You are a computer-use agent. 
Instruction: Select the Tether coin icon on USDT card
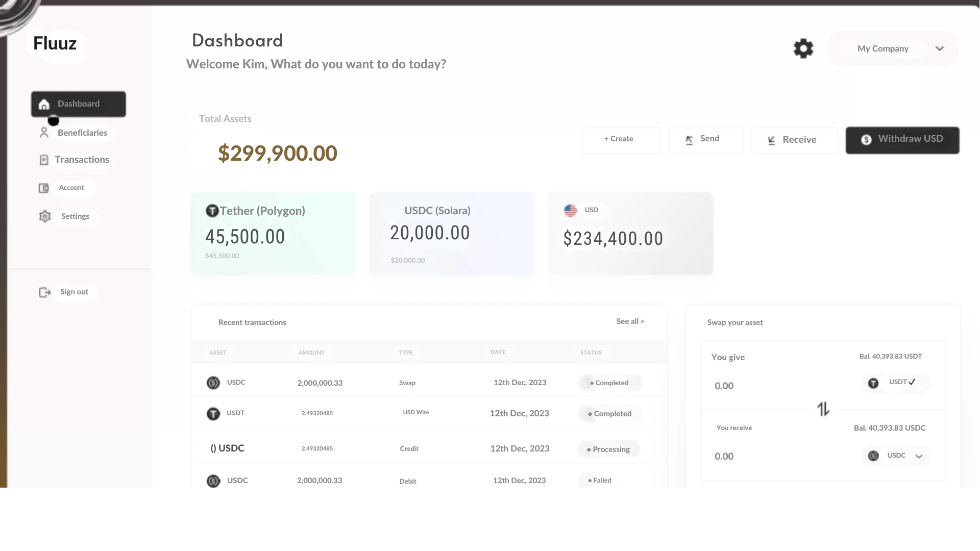[212, 210]
